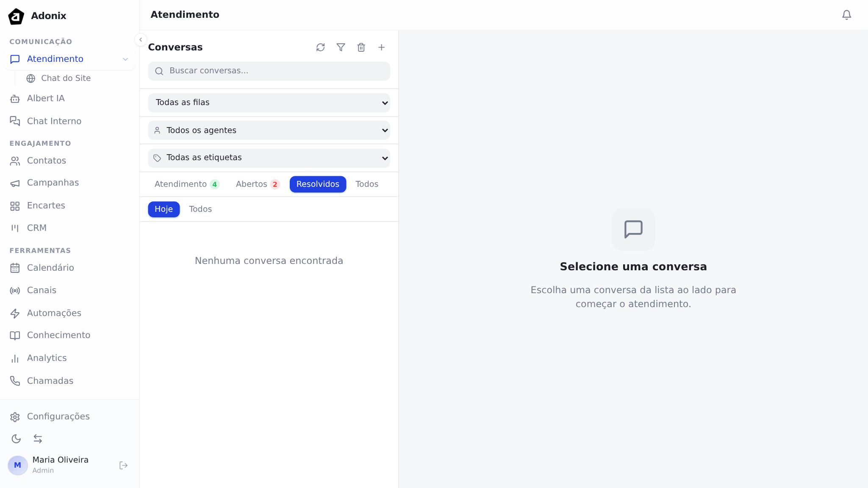Refresh the conversations list
Screen dimensions: 868x488
(x=320, y=47)
